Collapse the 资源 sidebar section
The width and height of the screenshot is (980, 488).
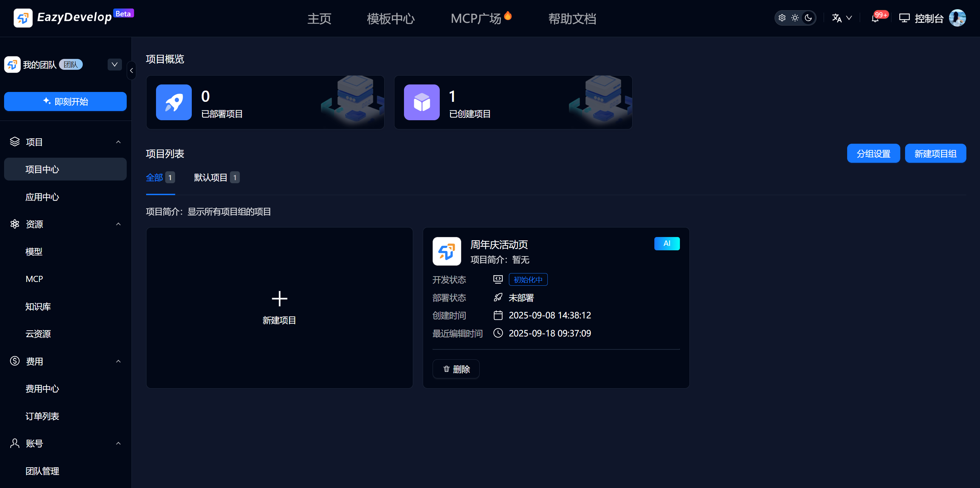click(x=118, y=224)
